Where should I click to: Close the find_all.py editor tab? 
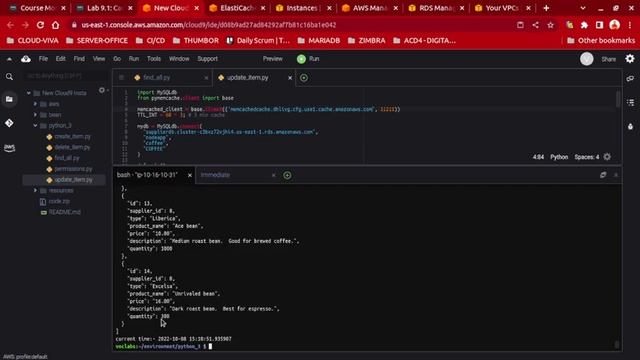point(206,78)
